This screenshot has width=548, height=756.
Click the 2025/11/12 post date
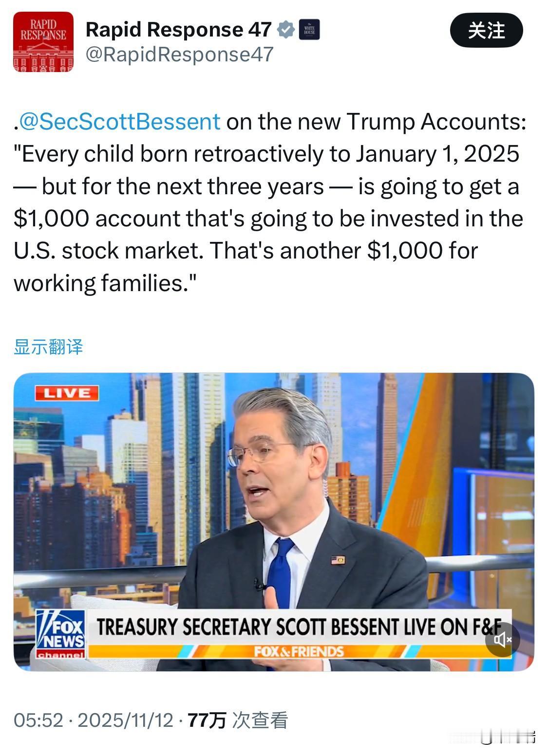tap(125, 720)
